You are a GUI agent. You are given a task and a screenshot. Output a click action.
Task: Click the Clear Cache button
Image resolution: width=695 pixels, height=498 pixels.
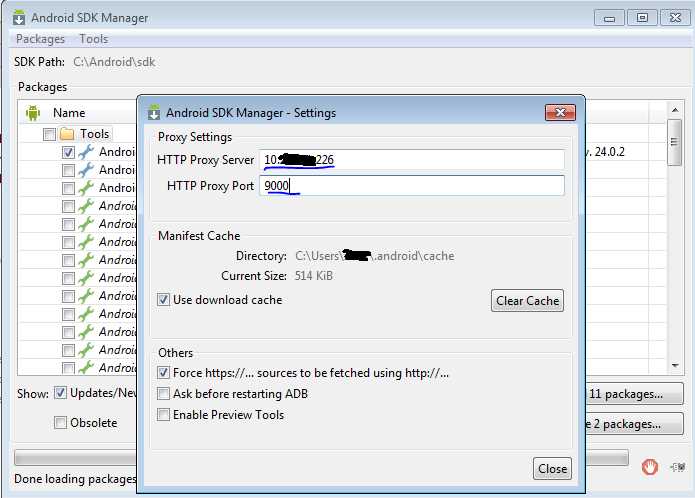(527, 301)
